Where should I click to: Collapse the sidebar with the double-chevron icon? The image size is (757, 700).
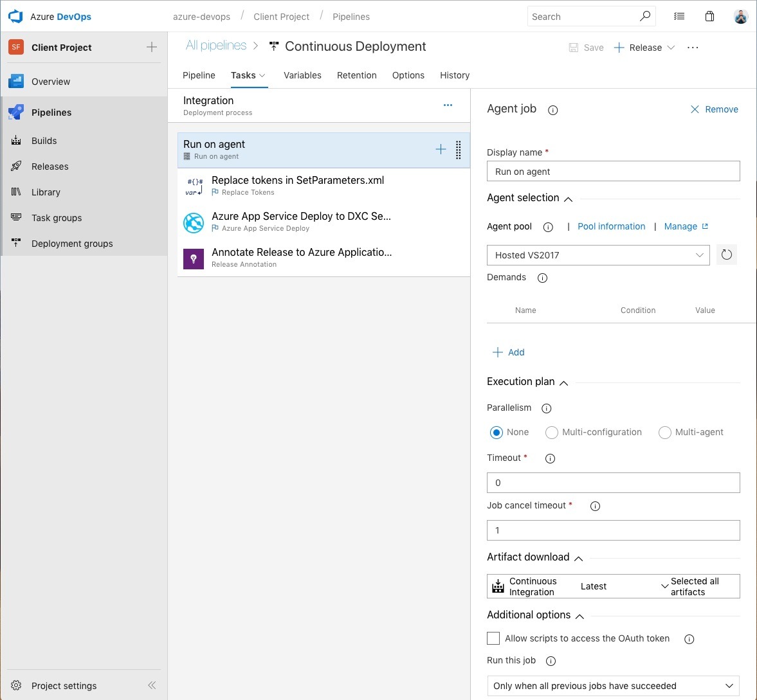click(152, 685)
